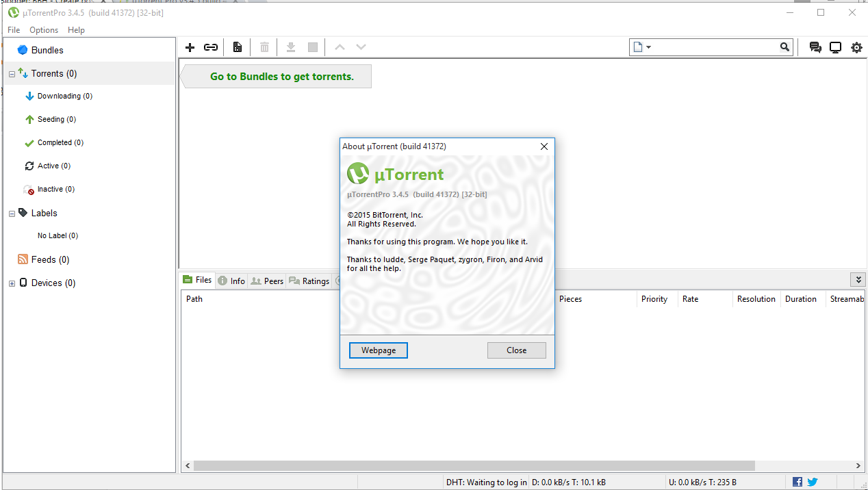
Task: Click the Remove torrent trash icon
Action: point(264,47)
